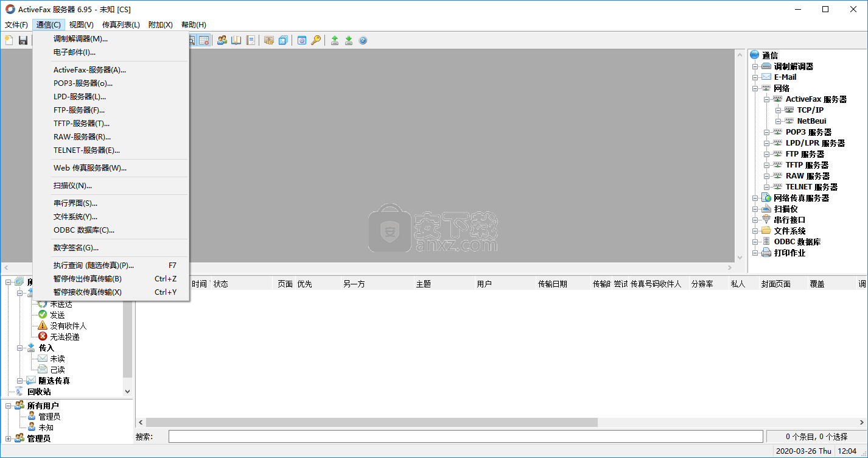Collapse the 随选传真 folder node
The image size is (868, 458).
pyautogui.click(x=20, y=381)
